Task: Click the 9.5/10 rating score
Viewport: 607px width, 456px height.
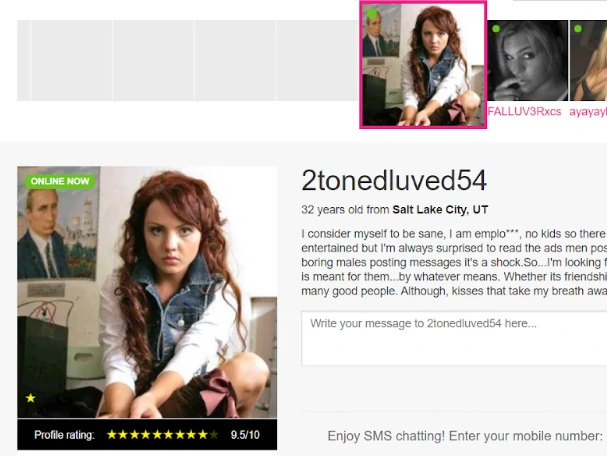Action: tap(245, 435)
